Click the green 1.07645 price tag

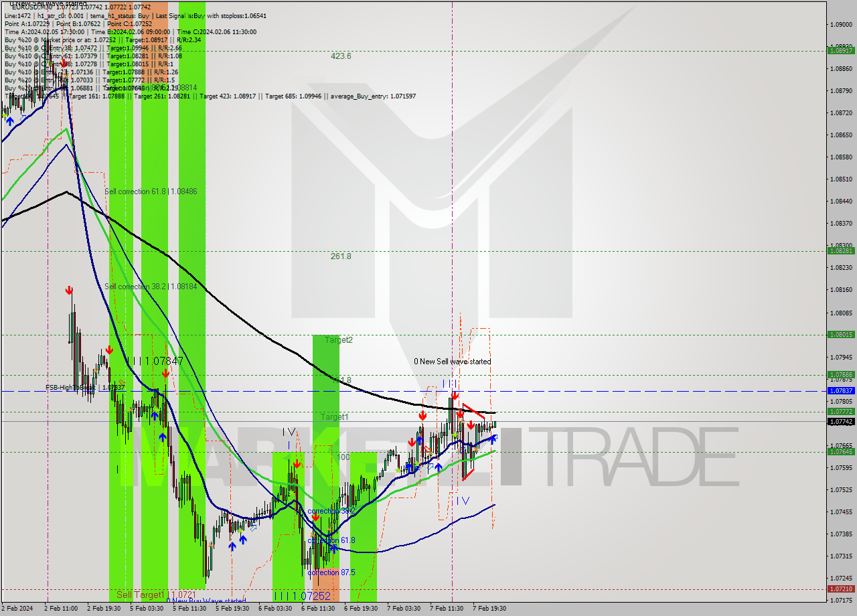tap(841, 451)
